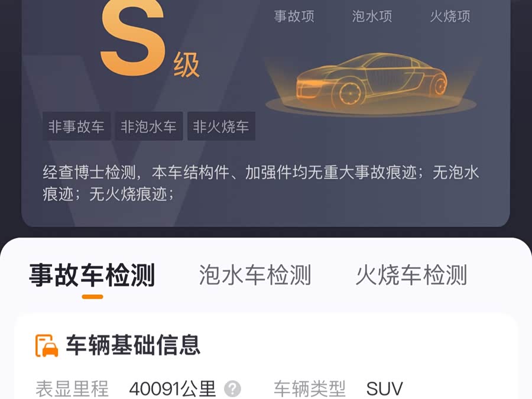Screen dimensions: 532x399
Task: Click the SUV vehicle type value
Action: coord(384,388)
